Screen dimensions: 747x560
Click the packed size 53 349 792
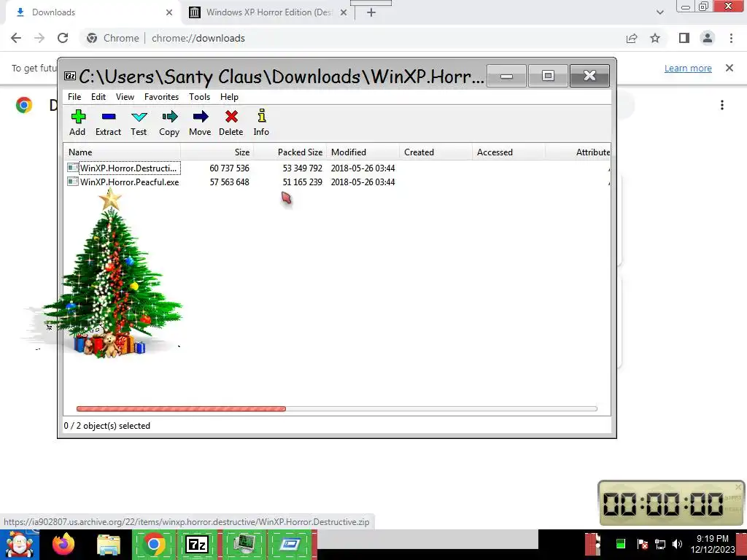tap(302, 168)
